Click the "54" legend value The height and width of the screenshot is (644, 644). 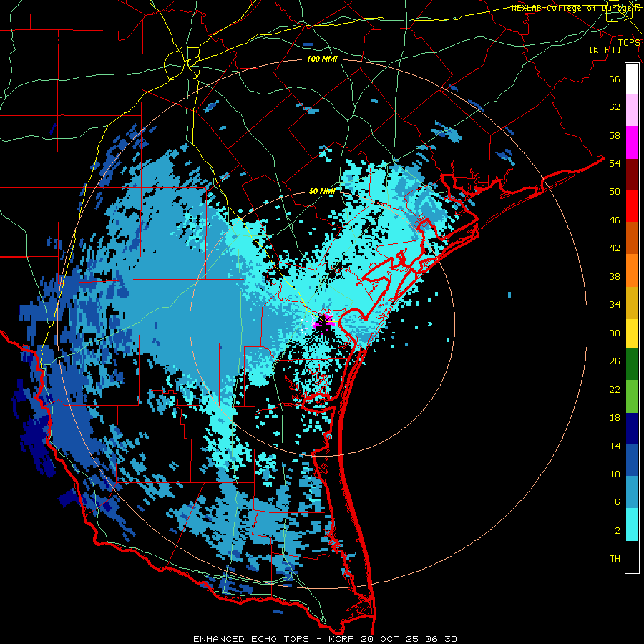pyautogui.click(x=615, y=163)
